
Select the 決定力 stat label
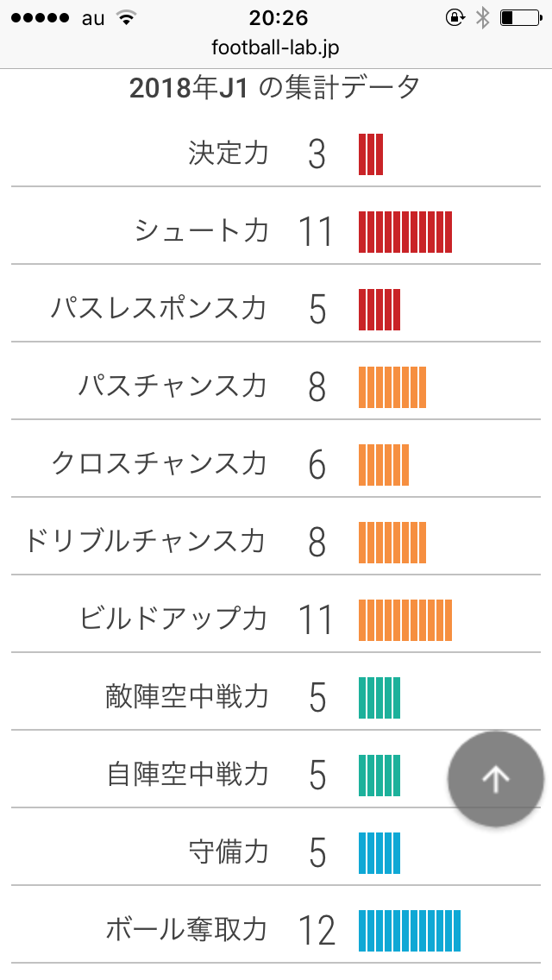(x=229, y=154)
